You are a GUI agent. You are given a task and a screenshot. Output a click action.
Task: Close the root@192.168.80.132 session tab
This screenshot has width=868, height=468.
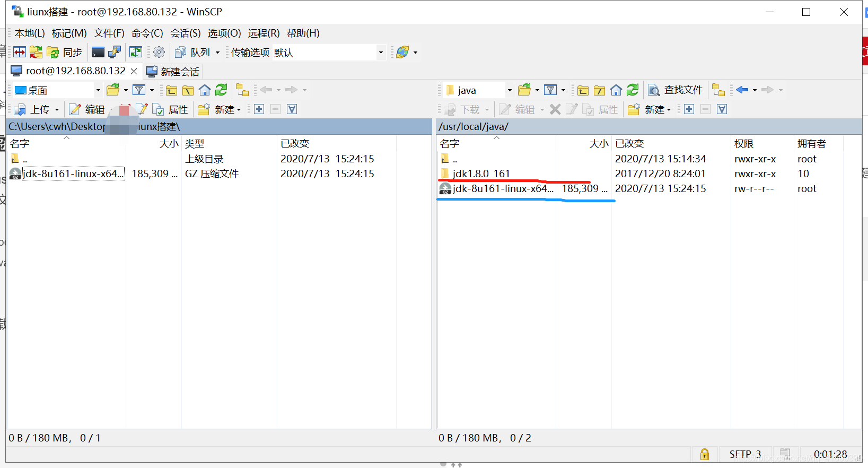tap(134, 71)
